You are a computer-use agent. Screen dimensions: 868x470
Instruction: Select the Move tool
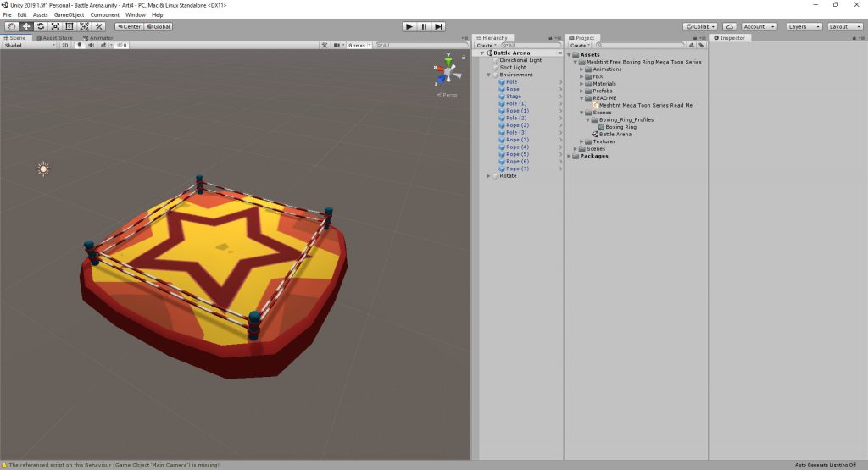26,26
